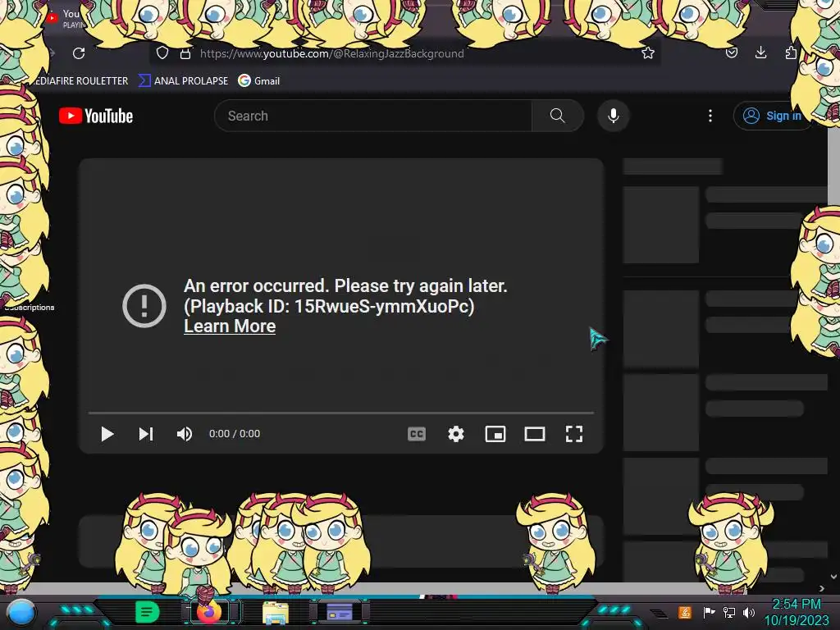The height and width of the screenshot is (630, 840).
Task: Click the video progress bar
Action: 341,413
